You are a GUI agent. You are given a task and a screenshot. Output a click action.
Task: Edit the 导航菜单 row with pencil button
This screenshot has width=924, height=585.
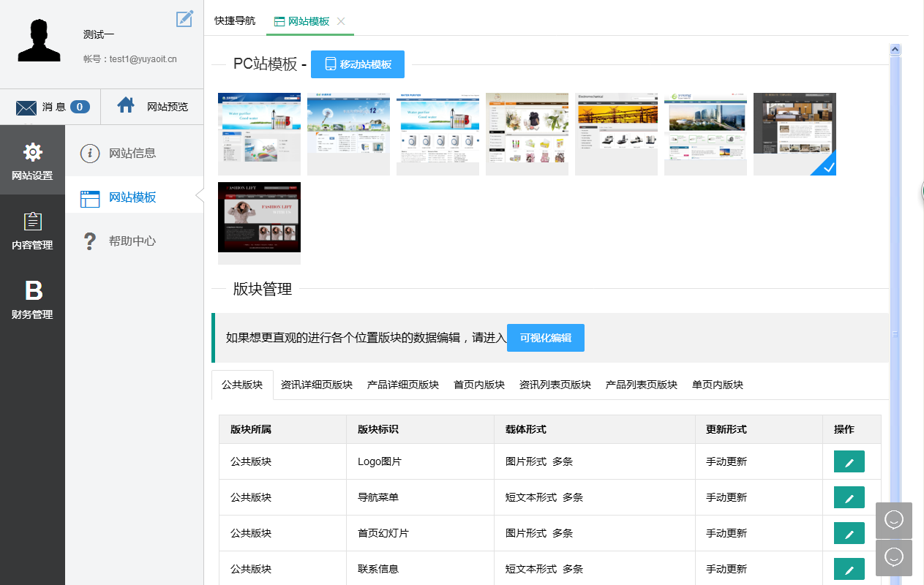(x=849, y=498)
